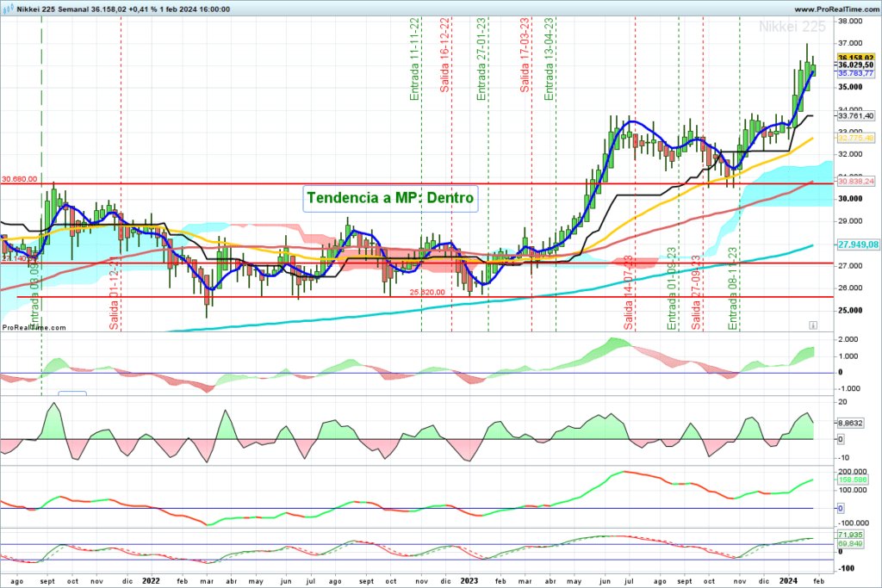Select the 'Tendencia a MP: Dentro' label box
The image size is (882, 588).
click(x=390, y=198)
